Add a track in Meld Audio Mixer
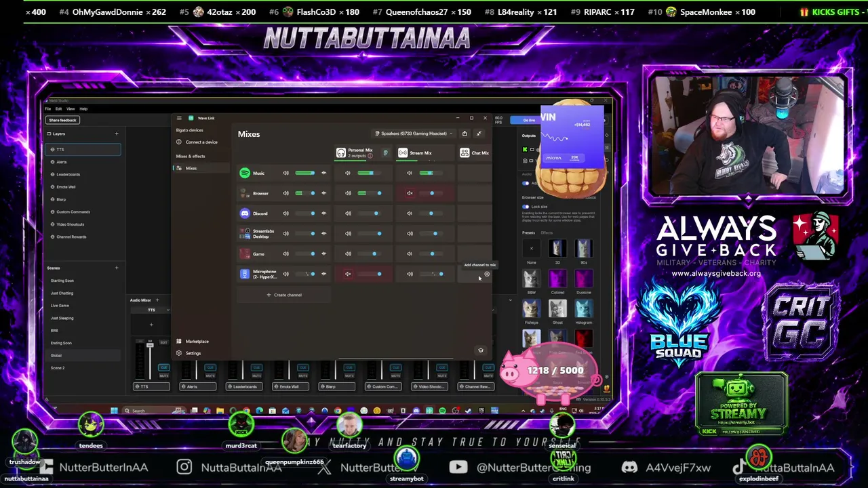868x488 pixels. point(157,300)
